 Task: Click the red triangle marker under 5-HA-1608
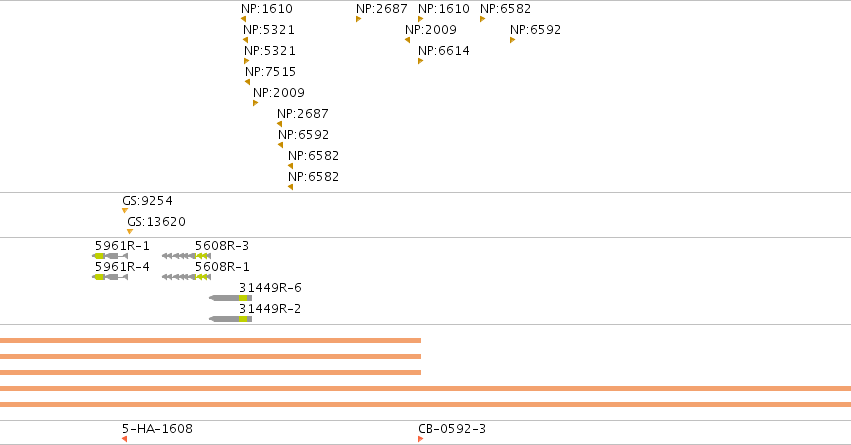[x=124, y=439]
